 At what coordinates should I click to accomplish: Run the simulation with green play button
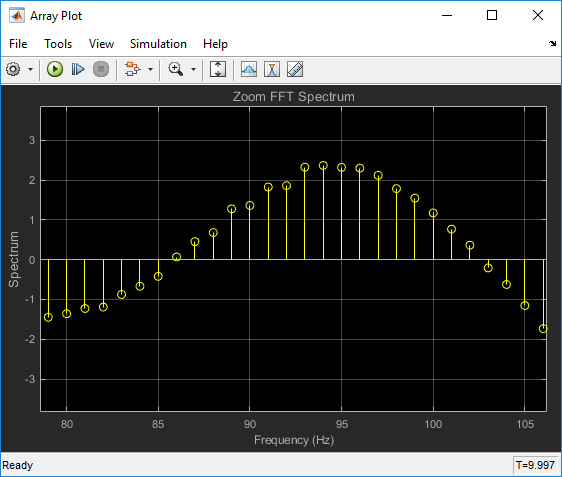pos(55,69)
